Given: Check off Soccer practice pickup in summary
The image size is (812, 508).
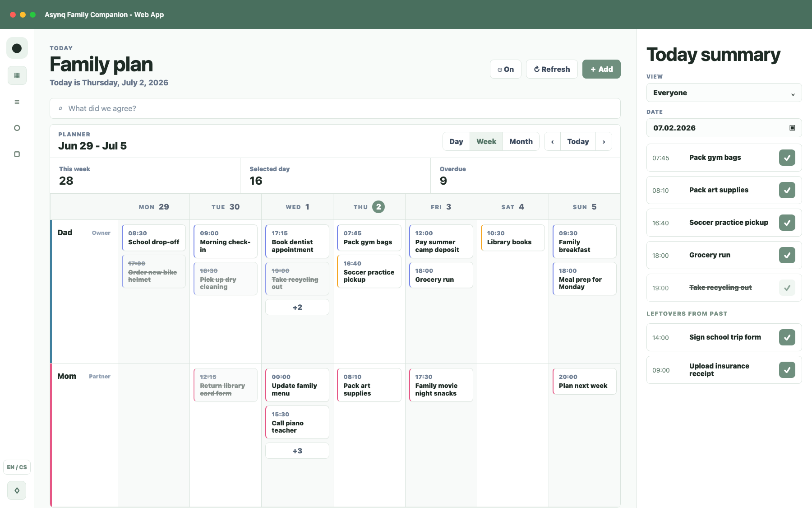Looking at the screenshot, I should pos(787,223).
